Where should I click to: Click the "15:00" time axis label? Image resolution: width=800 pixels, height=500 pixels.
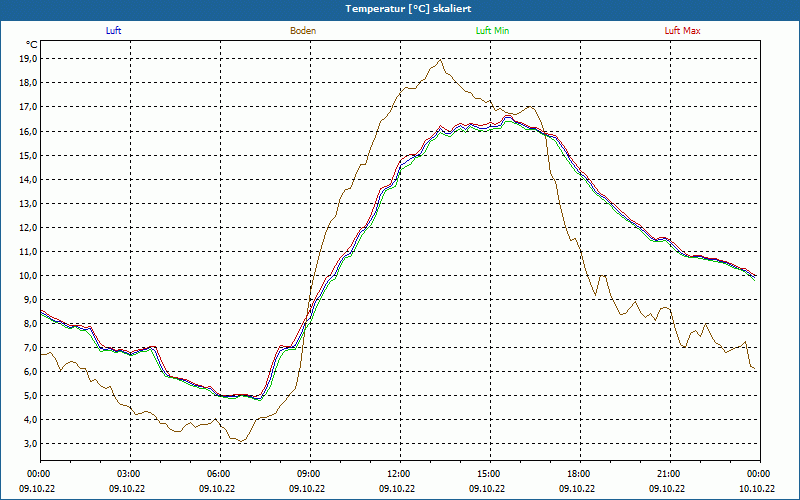tap(490, 474)
